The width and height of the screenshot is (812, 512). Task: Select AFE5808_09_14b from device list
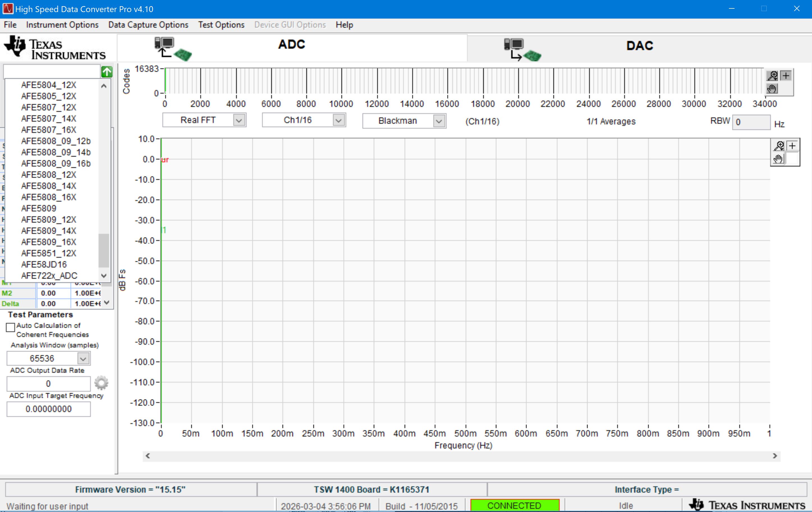[56, 152]
